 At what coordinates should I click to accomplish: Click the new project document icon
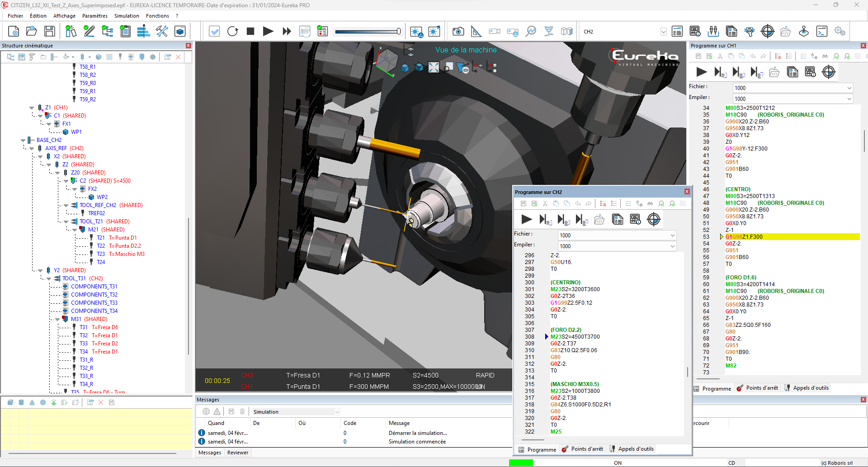coord(14,31)
